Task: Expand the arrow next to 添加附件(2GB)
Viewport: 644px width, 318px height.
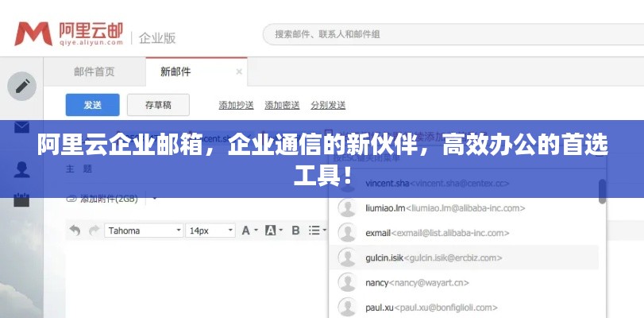Action: (154, 199)
